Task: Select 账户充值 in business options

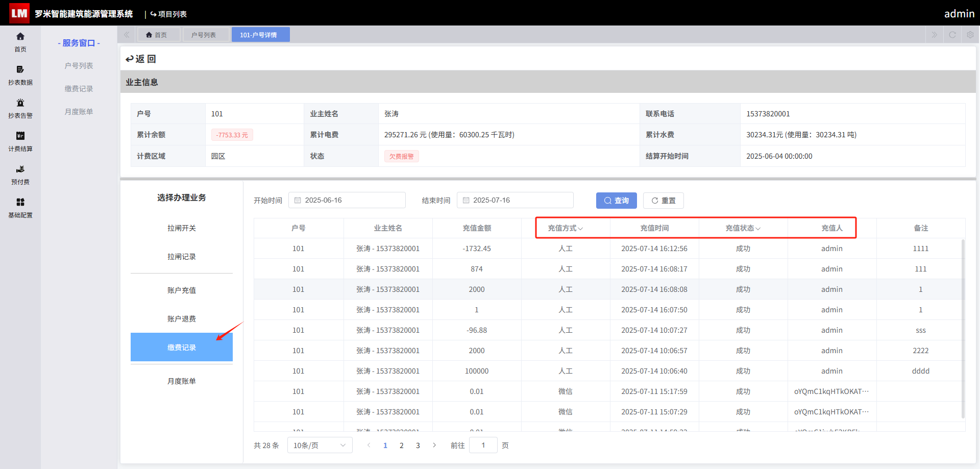Action: coord(182,290)
